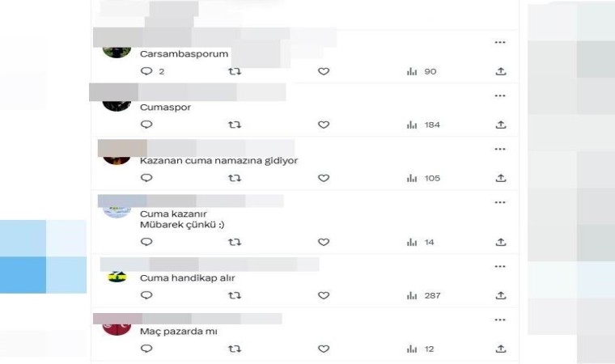
Task: Open the Cuma handikap alır tweet text
Action: pos(187,278)
